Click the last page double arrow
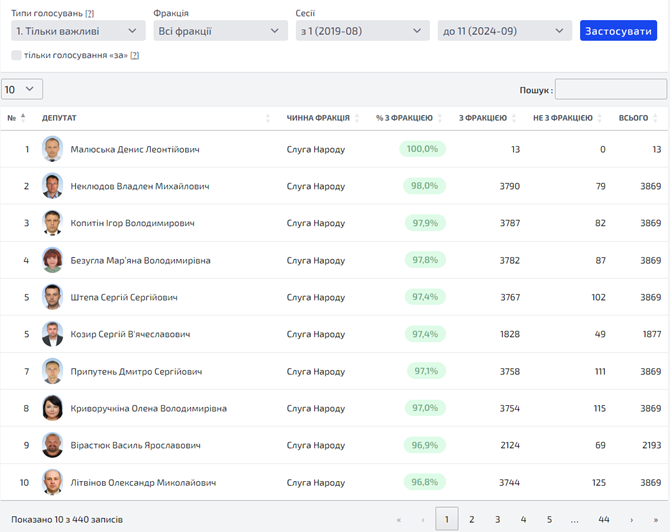The image size is (670, 532). pyautogui.click(x=656, y=520)
